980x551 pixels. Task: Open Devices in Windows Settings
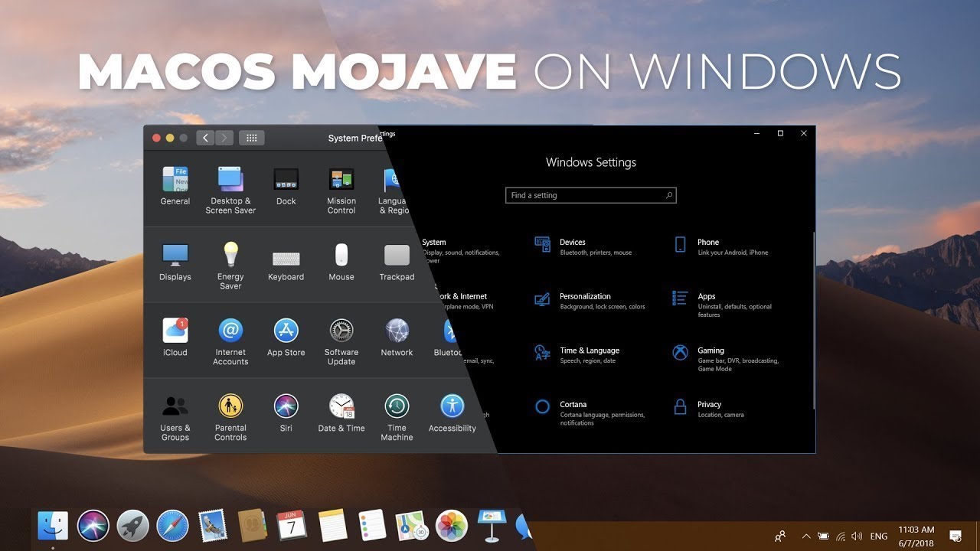pyautogui.click(x=583, y=246)
